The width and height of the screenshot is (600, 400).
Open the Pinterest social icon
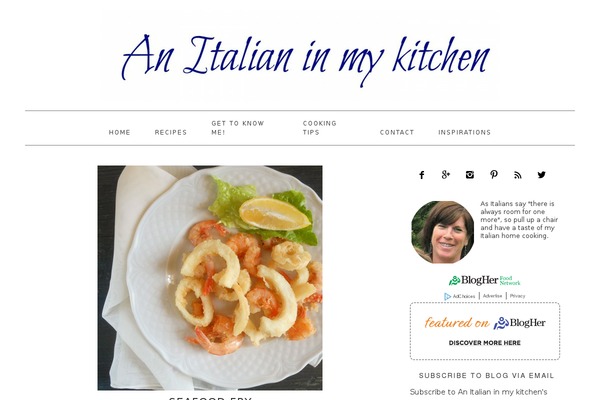coord(494,175)
